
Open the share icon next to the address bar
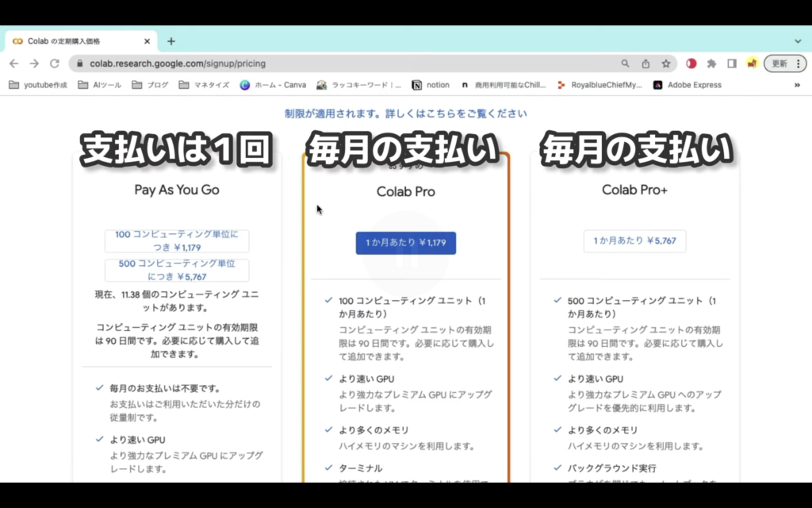tap(646, 63)
